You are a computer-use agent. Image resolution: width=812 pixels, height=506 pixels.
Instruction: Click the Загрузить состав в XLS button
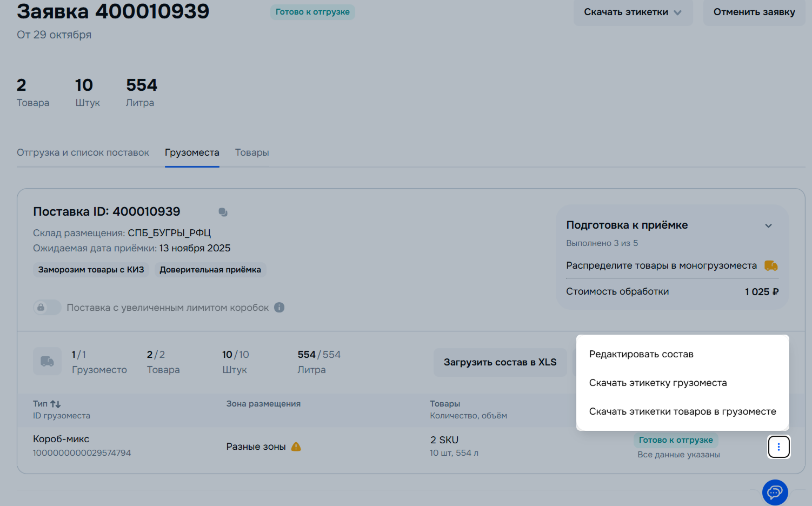click(500, 362)
